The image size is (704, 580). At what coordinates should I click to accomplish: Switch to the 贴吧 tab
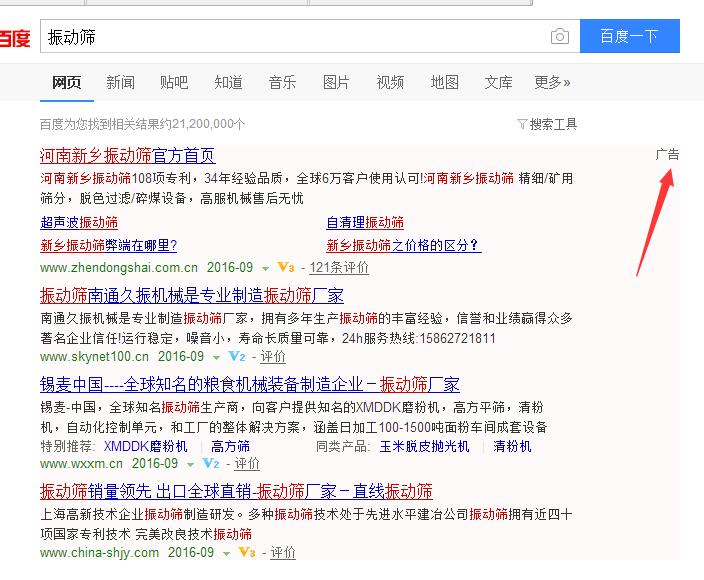(174, 83)
